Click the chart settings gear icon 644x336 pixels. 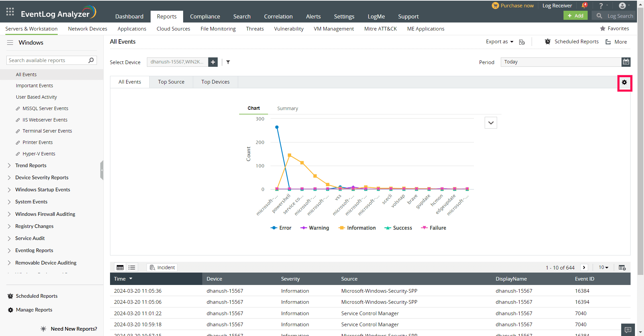click(624, 83)
